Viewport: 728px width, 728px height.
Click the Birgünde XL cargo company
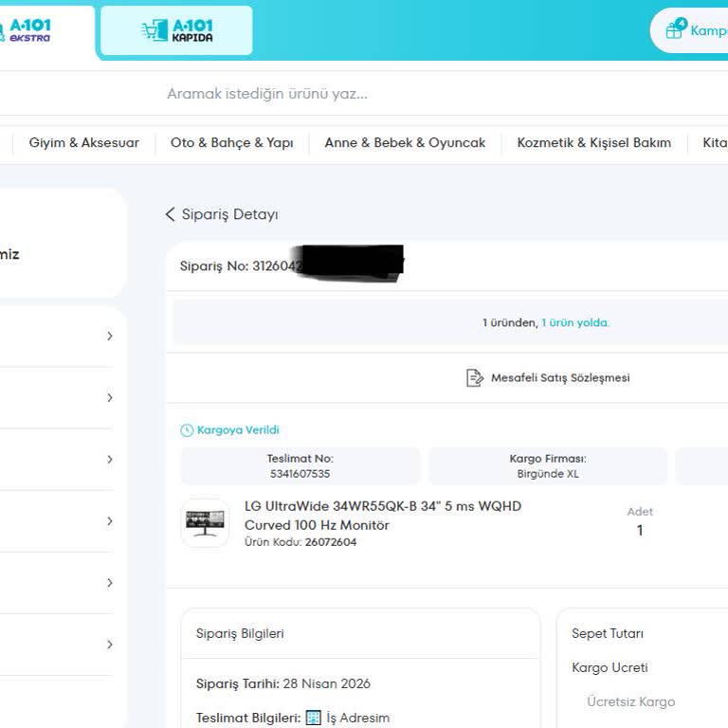[x=548, y=474]
